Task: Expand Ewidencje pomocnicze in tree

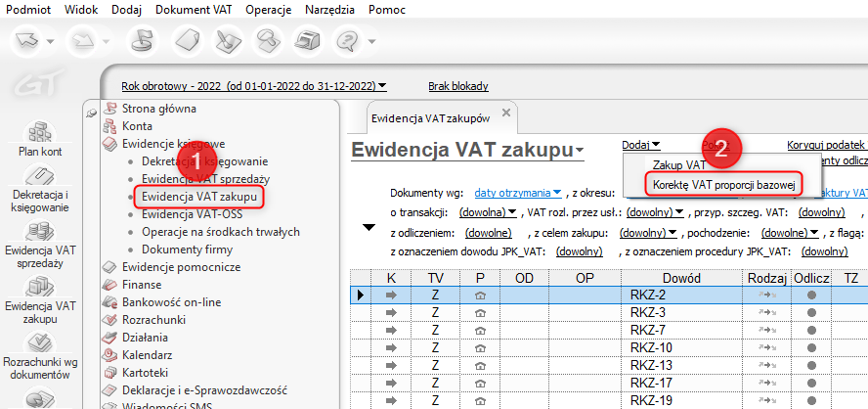Action: 181,267
